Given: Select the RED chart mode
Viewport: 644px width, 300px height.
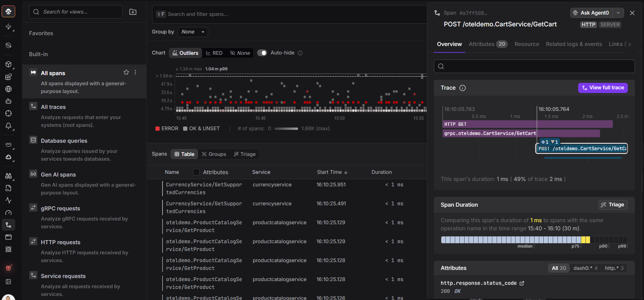Looking at the screenshot, I should (214, 53).
